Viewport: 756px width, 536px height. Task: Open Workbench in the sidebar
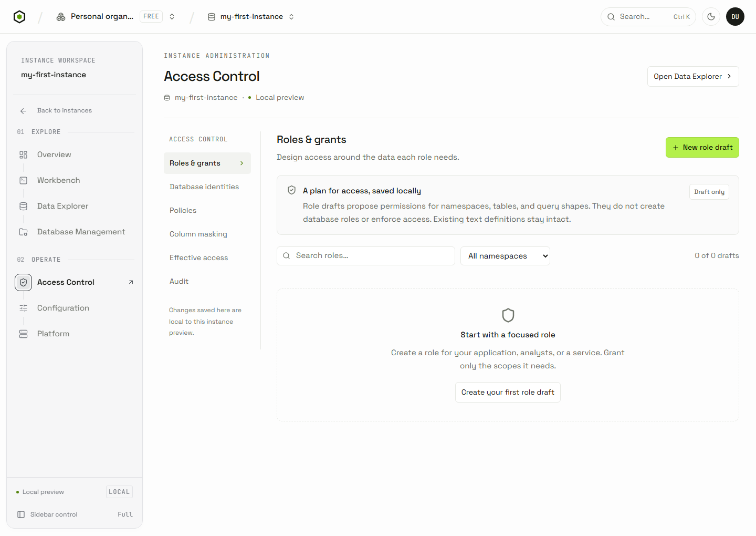click(75, 180)
